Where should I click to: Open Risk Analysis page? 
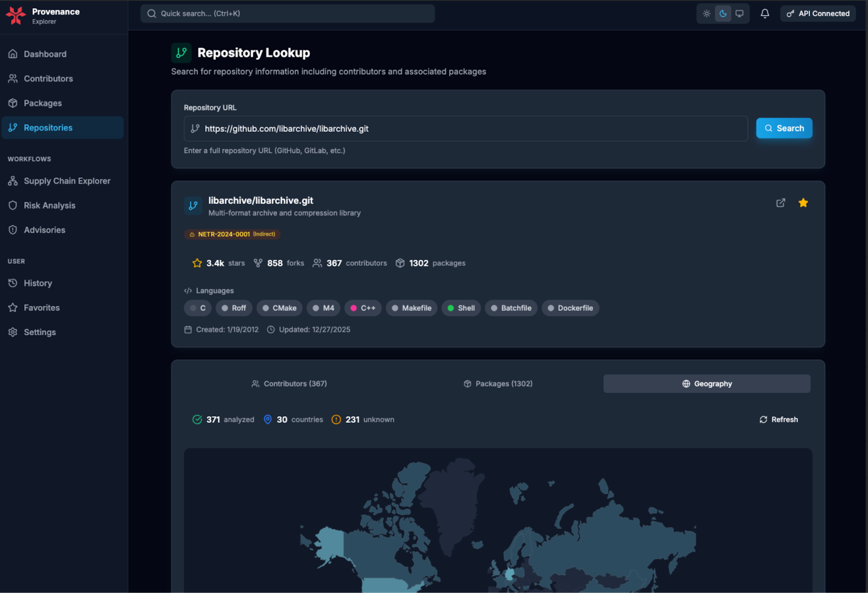(49, 206)
